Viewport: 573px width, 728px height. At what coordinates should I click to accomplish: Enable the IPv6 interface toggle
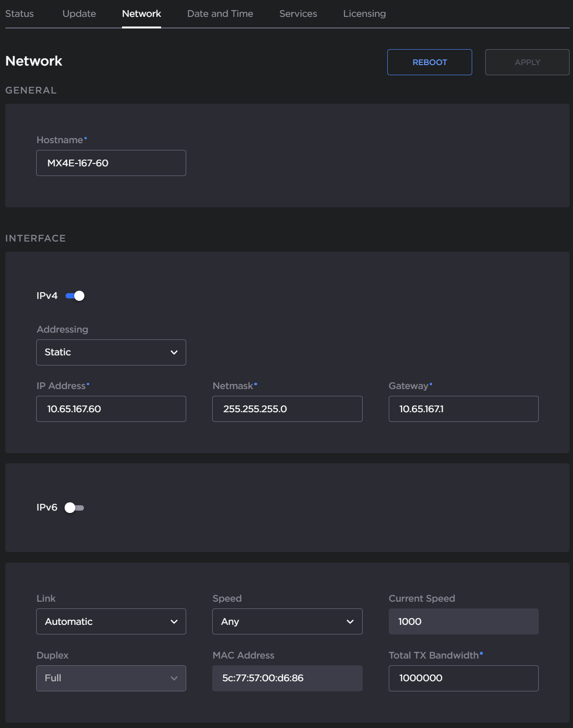click(75, 507)
